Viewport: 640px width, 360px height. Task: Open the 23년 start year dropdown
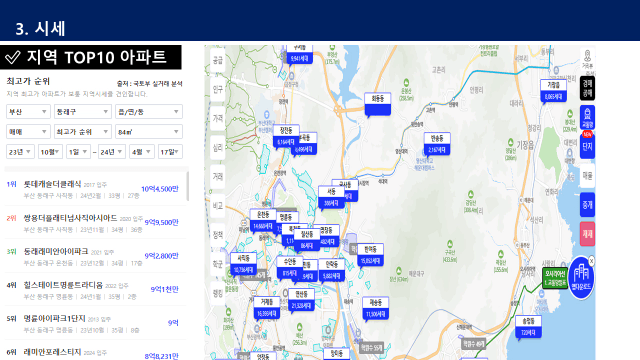(20, 151)
